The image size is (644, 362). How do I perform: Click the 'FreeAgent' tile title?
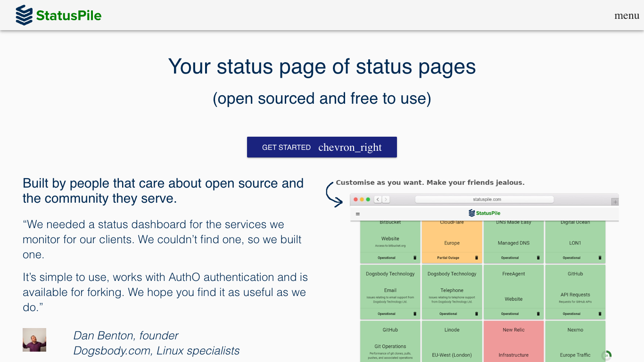(513, 274)
